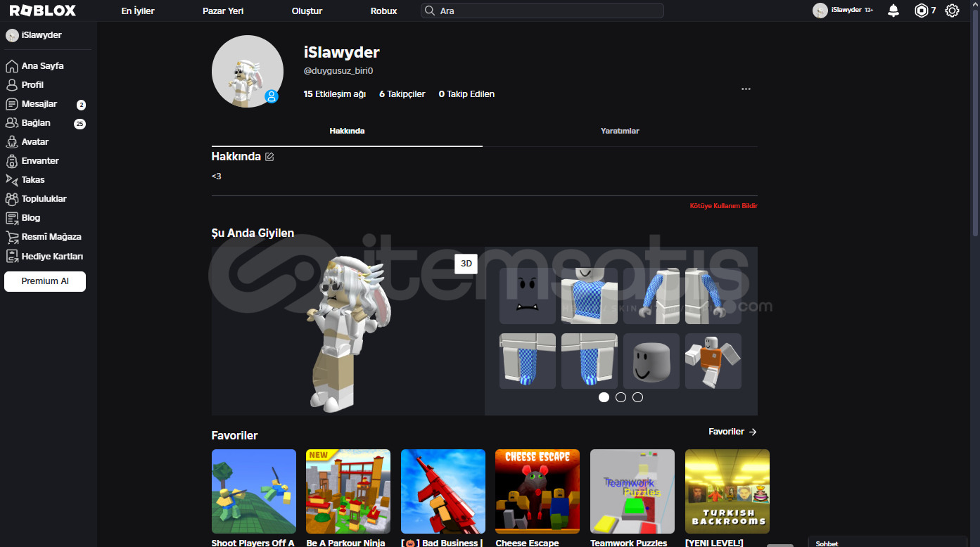Open the blue checkered torso item
Image resolution: width=980 pixels, height=547 pixels.
(590, 296)
